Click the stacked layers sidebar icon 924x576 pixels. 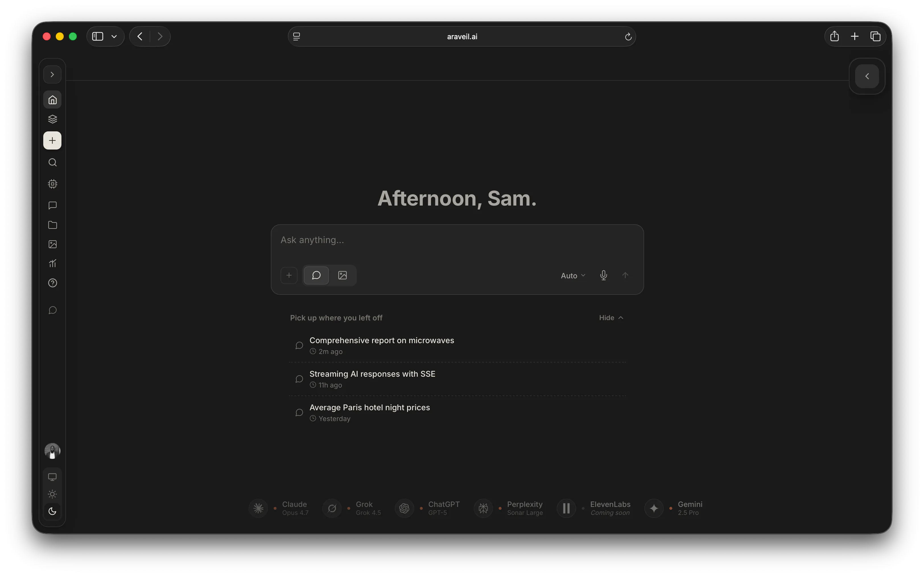point(52,119)
